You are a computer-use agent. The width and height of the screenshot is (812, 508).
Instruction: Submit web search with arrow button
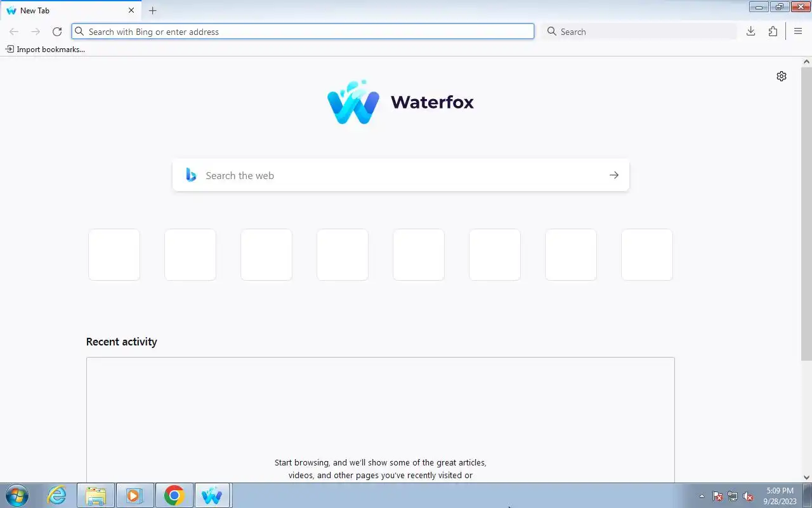click(613, 175)
